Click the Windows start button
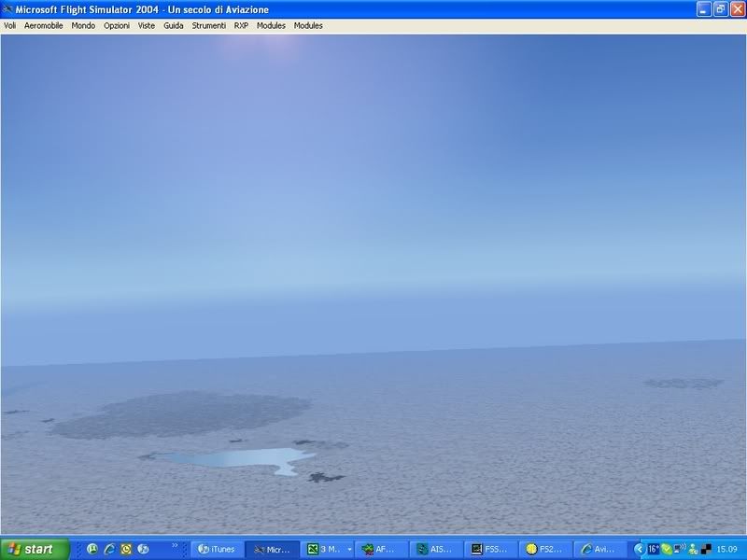 coord(35,549)
